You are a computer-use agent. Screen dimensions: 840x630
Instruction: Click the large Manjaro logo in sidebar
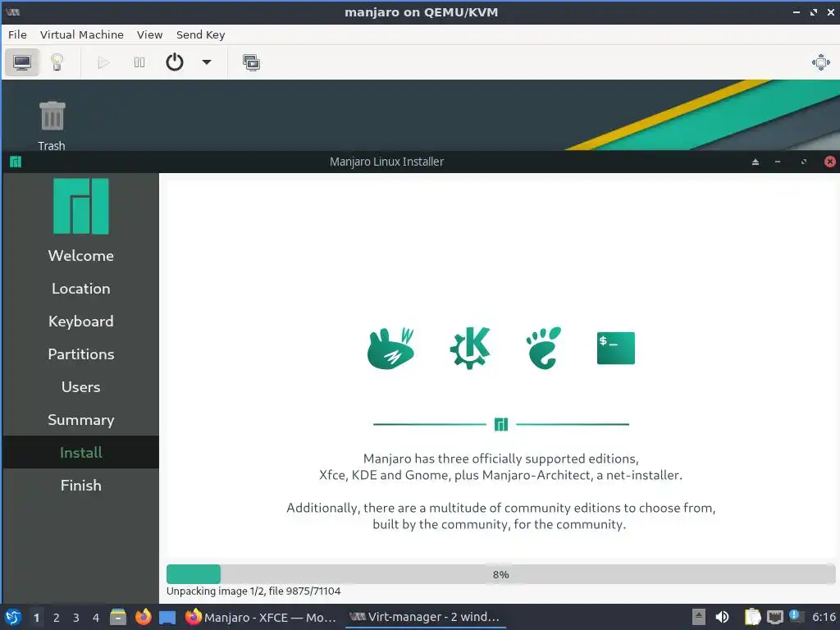tap(81, 206)
